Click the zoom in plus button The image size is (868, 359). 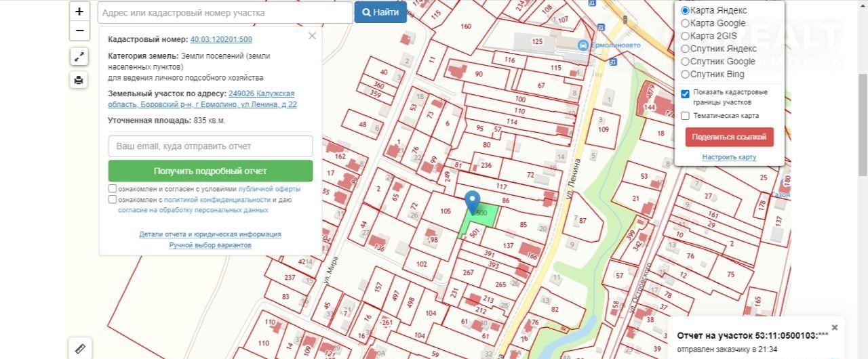click(79, 12)
